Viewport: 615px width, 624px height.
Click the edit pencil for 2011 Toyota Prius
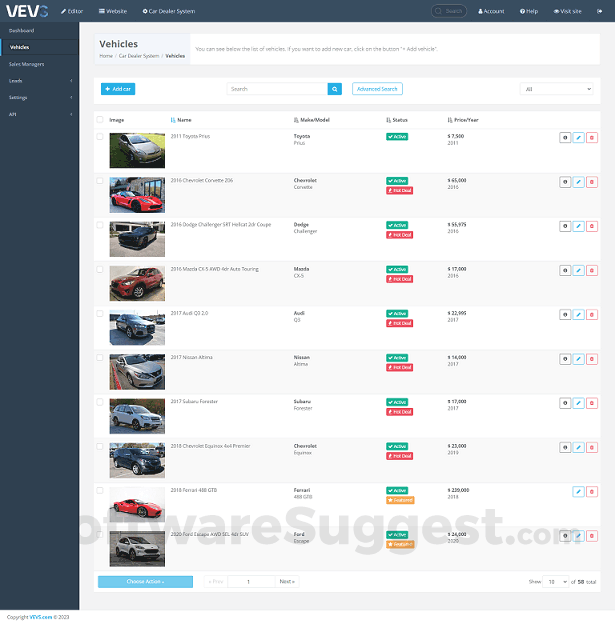click(578, 138)
